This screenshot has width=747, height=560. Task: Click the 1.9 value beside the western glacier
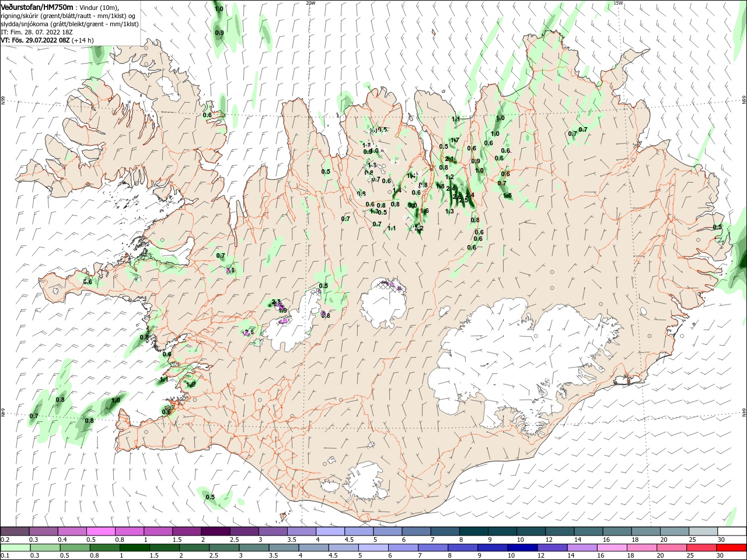tap(283, 310)
